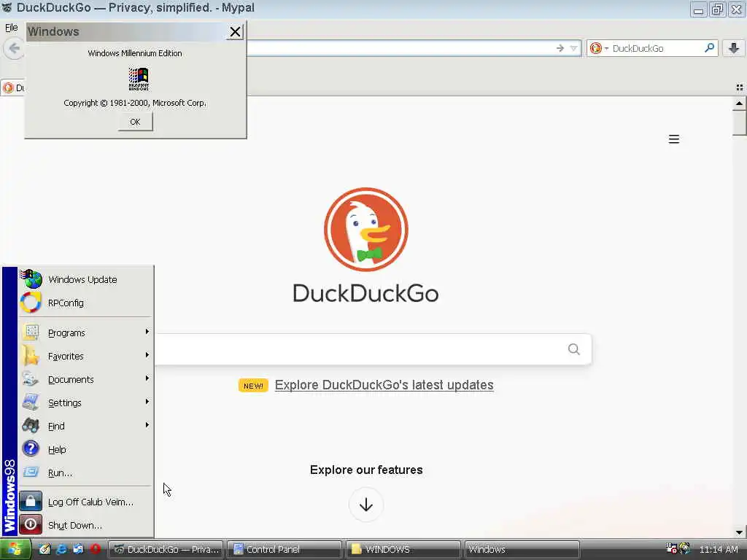Click the down arrow under Explore our features
The image size is (747, 560).
(x=366, y=505)
